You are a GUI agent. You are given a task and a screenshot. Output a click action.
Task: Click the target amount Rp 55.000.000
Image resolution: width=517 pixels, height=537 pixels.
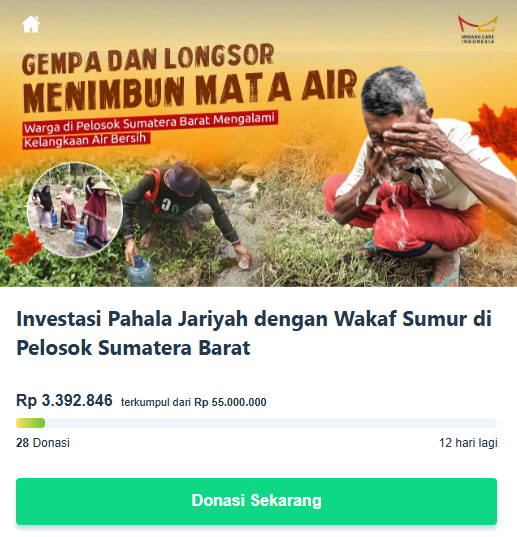pyautogui.click(x=230, y=402)
